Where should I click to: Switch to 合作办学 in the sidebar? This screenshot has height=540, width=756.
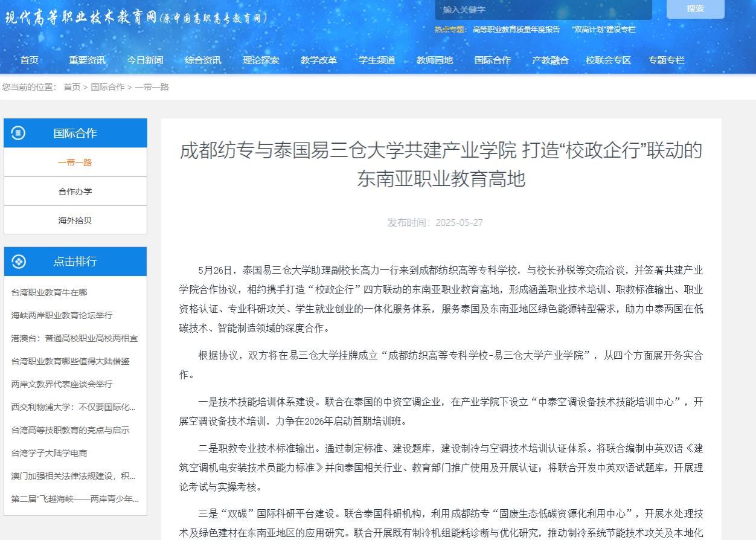point(75,191)
